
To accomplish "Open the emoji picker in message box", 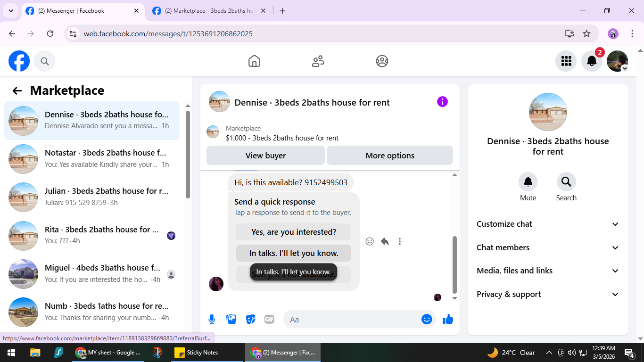I will tap(427, 320).
